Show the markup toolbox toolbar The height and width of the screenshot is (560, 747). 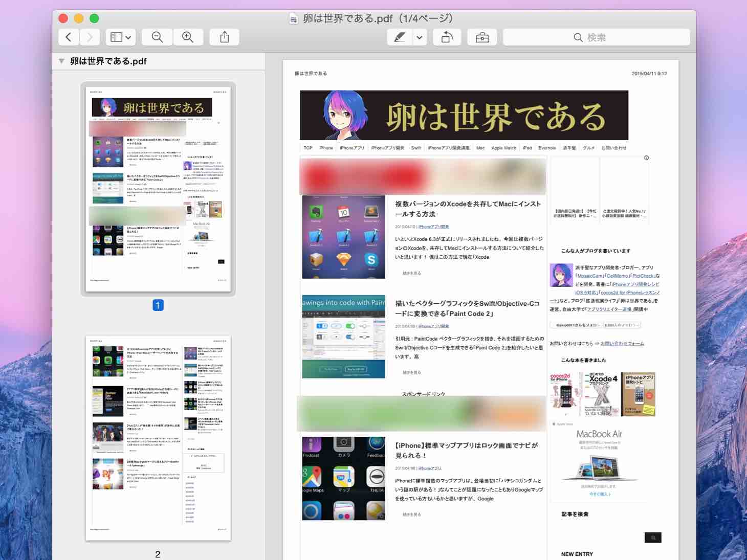click(x=482, y=37)
